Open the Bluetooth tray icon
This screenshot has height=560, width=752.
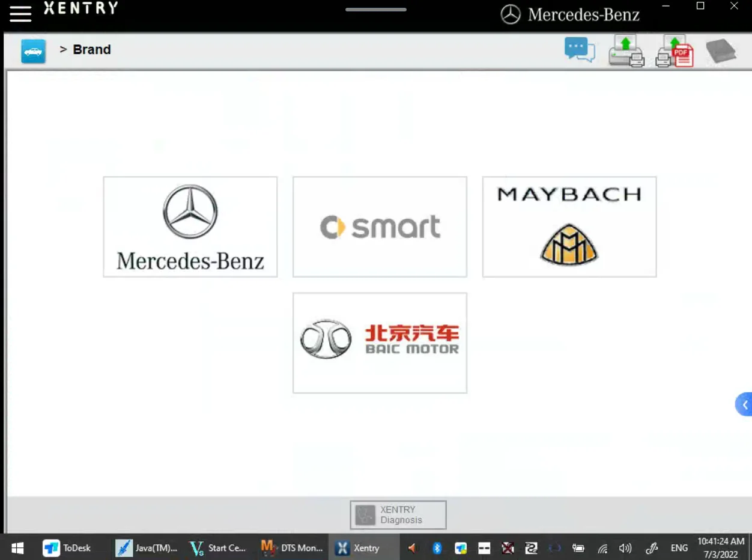437,548
